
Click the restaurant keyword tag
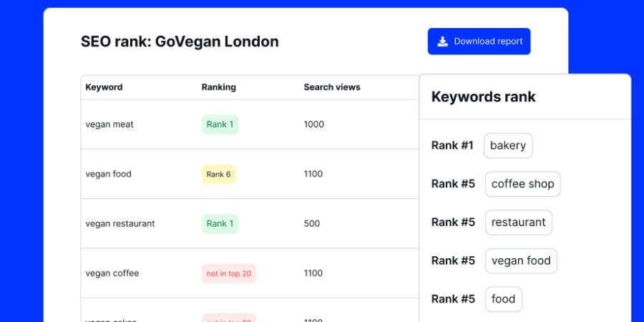tap(518, 223)
